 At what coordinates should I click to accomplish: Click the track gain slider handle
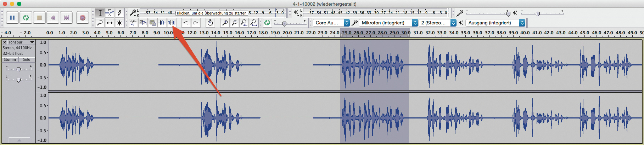(x=18, y=69)
